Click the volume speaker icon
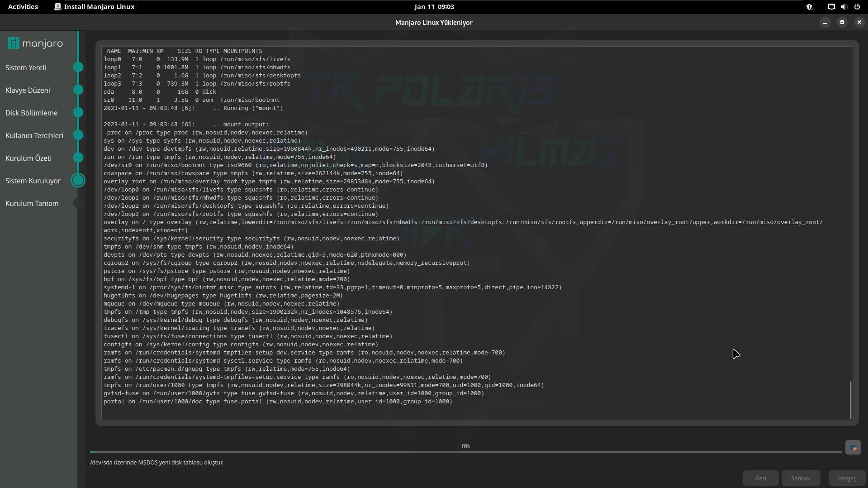 844,7
